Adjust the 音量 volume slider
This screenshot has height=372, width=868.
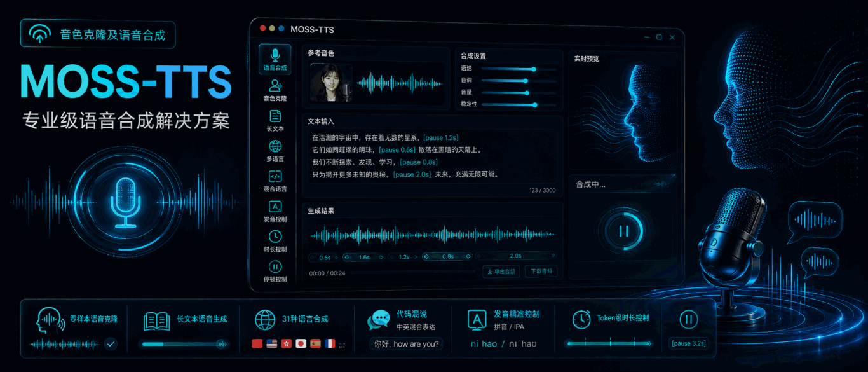[x=518, y=92]
